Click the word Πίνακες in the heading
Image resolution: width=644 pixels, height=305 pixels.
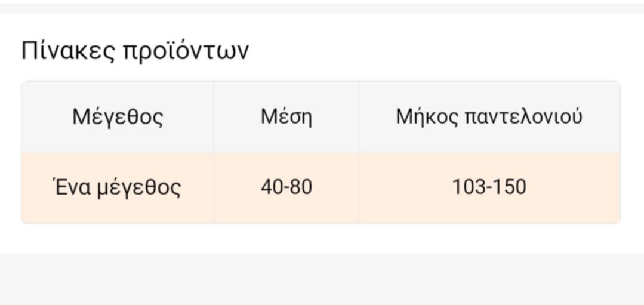[69, 51]
